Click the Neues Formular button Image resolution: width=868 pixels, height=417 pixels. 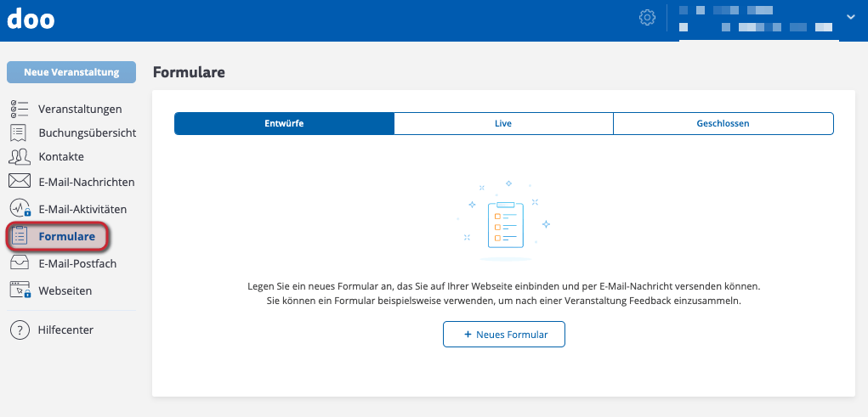[504, 335]
